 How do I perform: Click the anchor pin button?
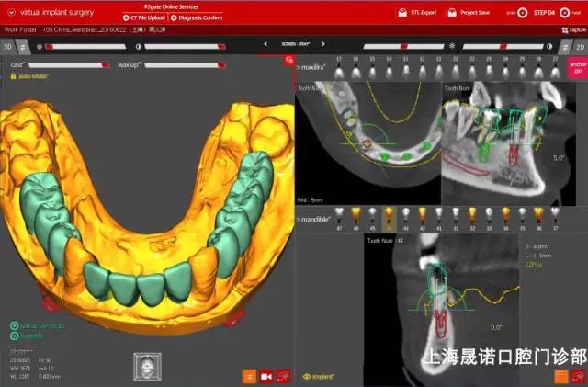(x=578, y=67)
